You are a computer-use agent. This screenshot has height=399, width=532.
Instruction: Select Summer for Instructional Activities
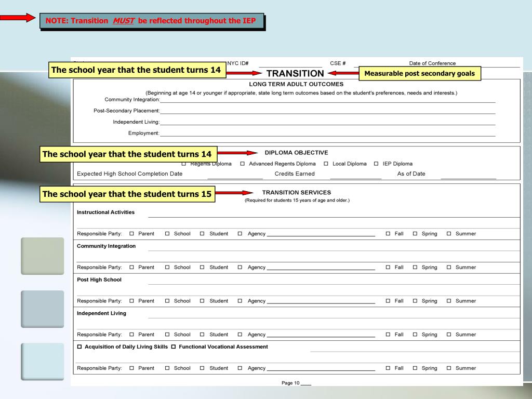coord(449,233)
